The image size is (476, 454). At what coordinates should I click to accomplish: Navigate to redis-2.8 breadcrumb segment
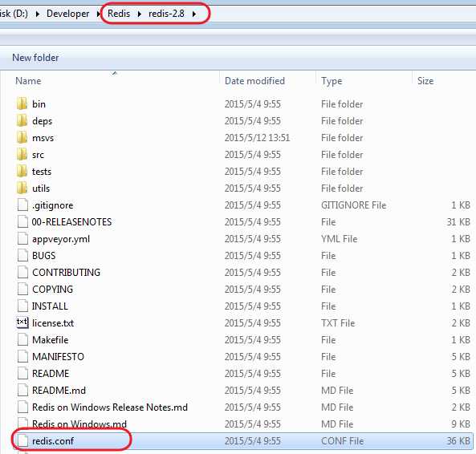166,14
